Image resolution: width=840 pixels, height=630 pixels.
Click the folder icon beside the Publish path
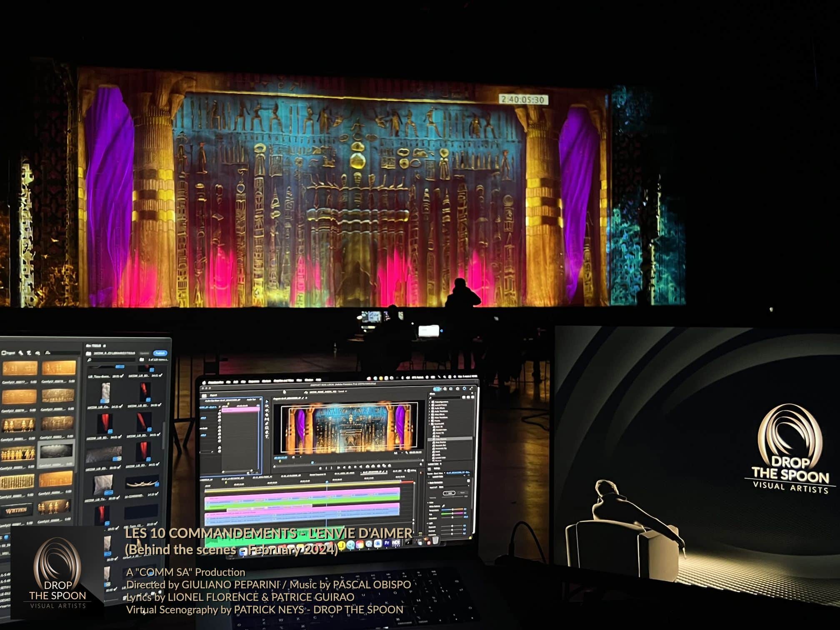[88, 353]
